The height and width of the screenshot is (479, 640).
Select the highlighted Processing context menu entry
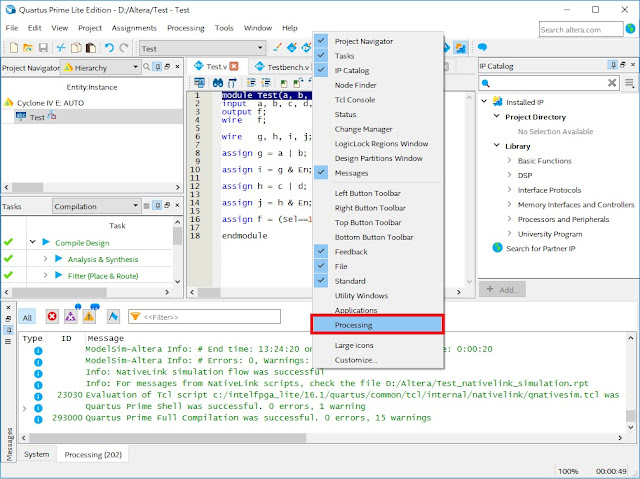377,325
